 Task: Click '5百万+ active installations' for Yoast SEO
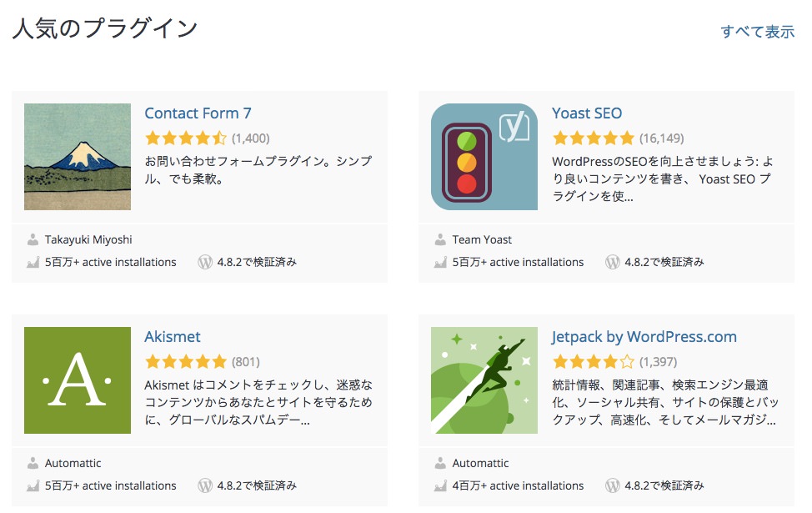[518, 262]
